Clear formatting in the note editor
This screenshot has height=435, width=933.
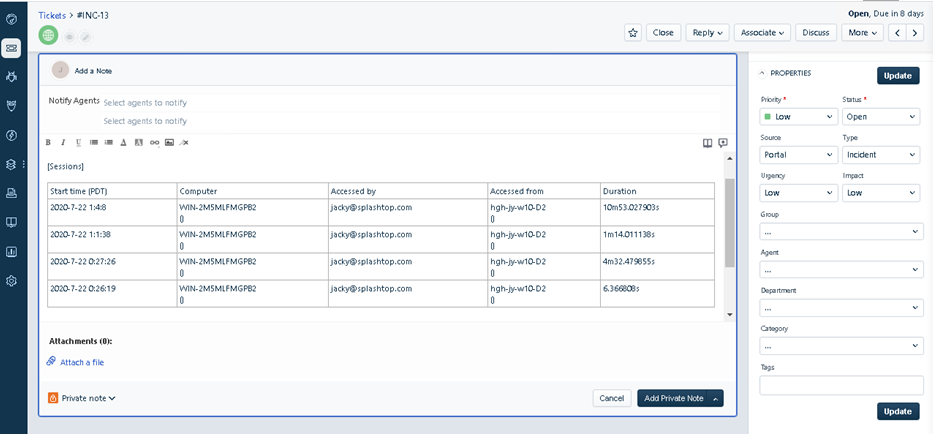point(184,143)
